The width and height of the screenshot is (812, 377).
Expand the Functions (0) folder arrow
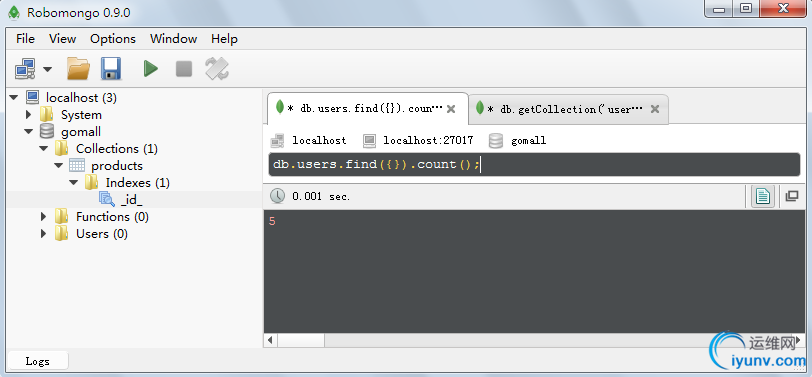tap(44, 216)
